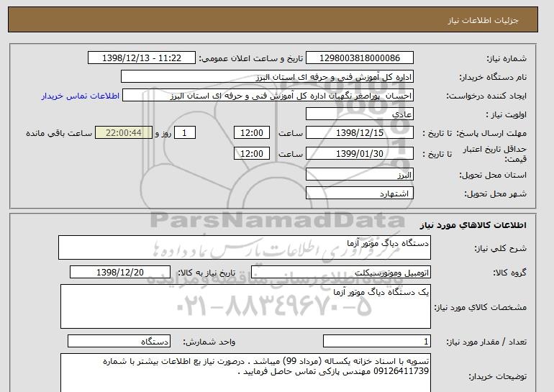Click the label استان محل تحویل
The width and height of the screenshot is (554, 392).
493,175
